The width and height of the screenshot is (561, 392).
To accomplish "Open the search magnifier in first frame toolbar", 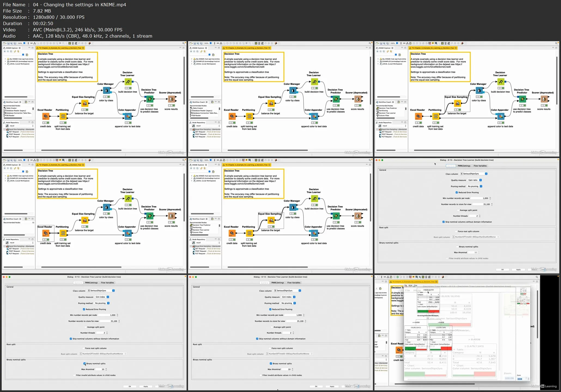I will coord(184,43).
